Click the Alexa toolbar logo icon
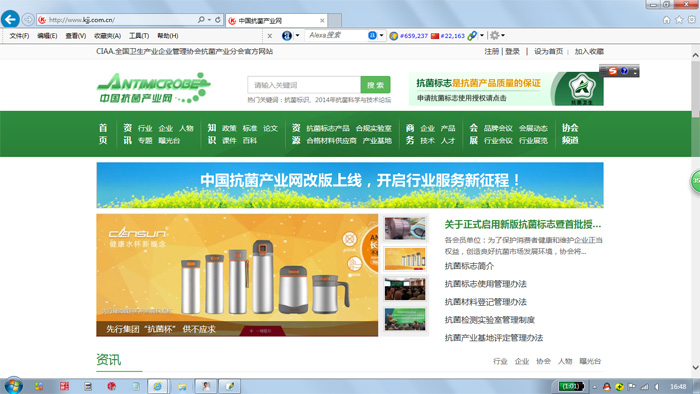The image size is (700, 394). click(x=287, y=36)
